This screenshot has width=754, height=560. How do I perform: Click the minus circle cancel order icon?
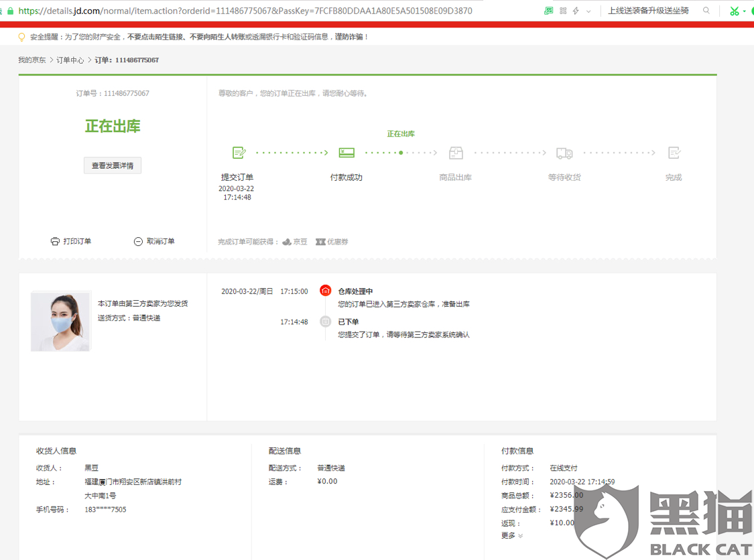click(138, 241)
